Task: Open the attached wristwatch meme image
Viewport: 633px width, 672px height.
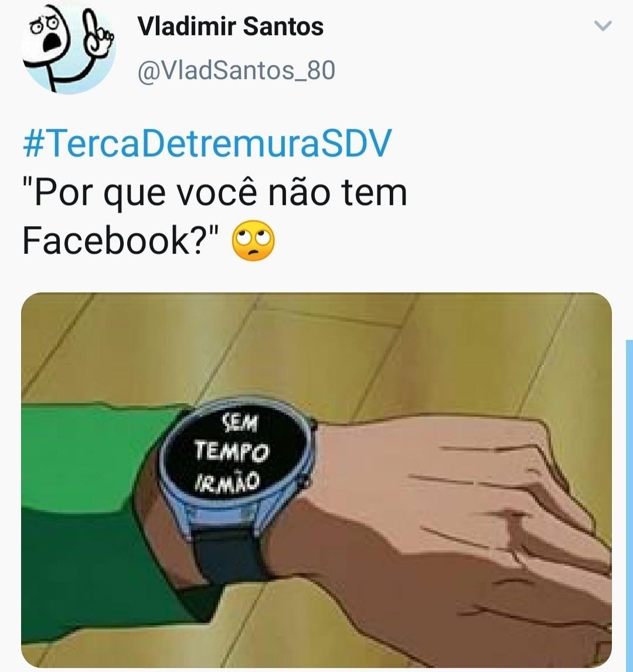Action: click(x=316, y=480)
